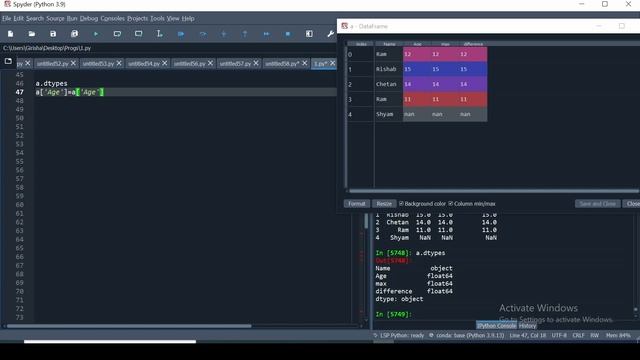640x360 pixels.
Task: Select the difference column header
Action: [473, 44]
